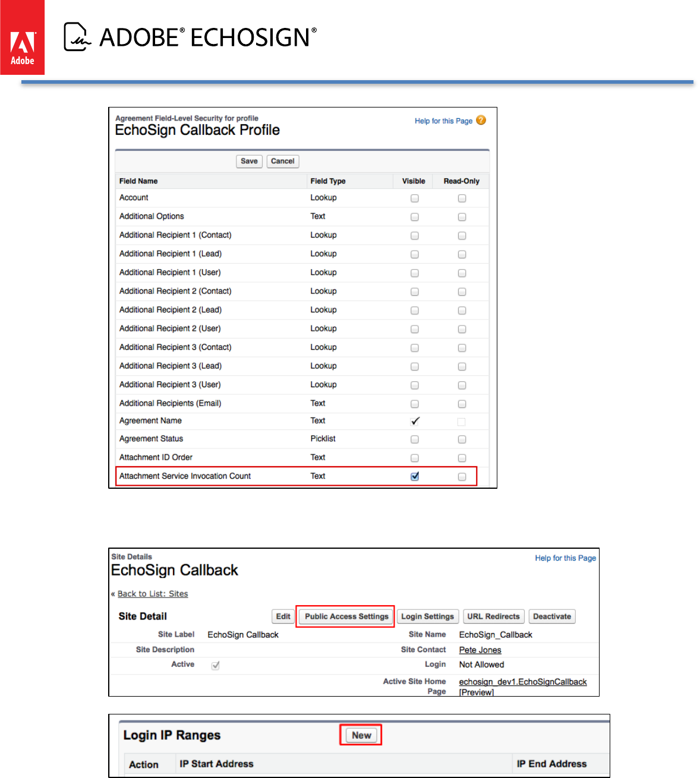The width and height of the screenshot is (700, 778).
Task: Select Attachment Service Invocation Count field name
Action: point(185,476)
